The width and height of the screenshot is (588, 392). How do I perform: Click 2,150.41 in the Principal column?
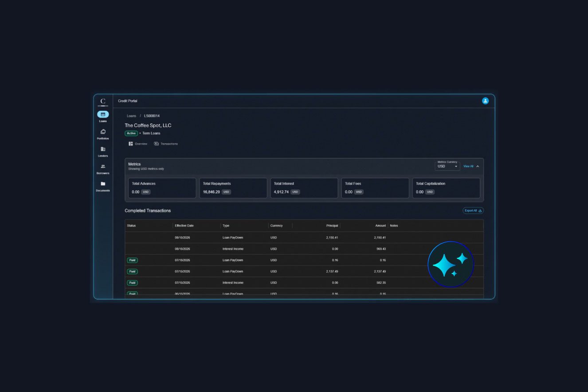click(332, 238)
